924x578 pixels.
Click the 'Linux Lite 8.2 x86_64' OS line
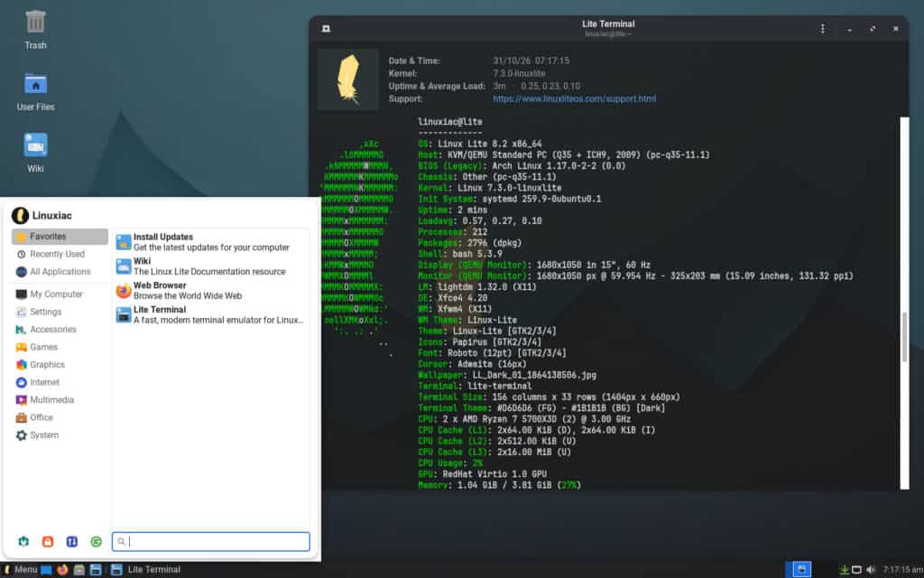480,144
